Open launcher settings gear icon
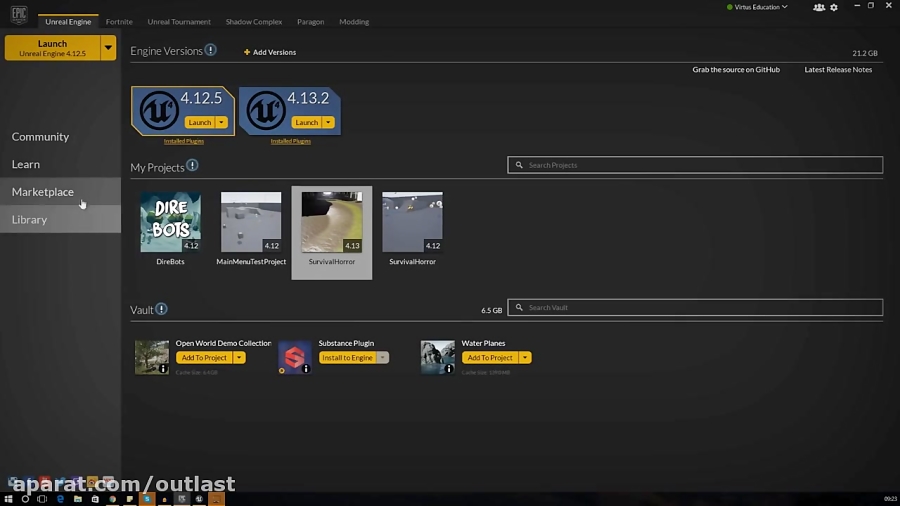 834,7
